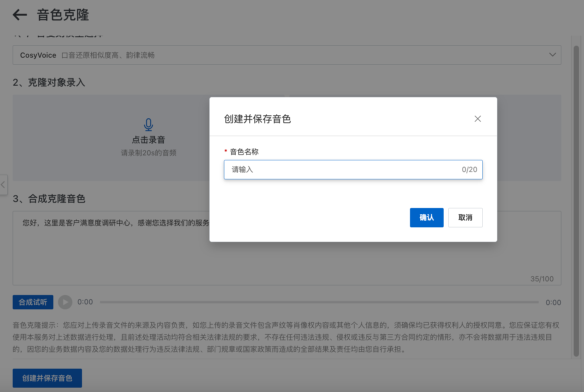The image size is (584, 392).
Task: Close the 创建并保存音色 dialog with the X
Action: (478, 119)
